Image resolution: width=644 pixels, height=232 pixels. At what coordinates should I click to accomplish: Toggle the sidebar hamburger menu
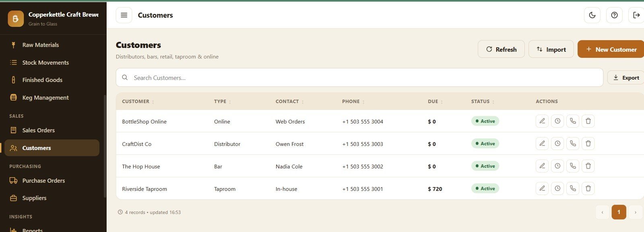pos(124,15)
